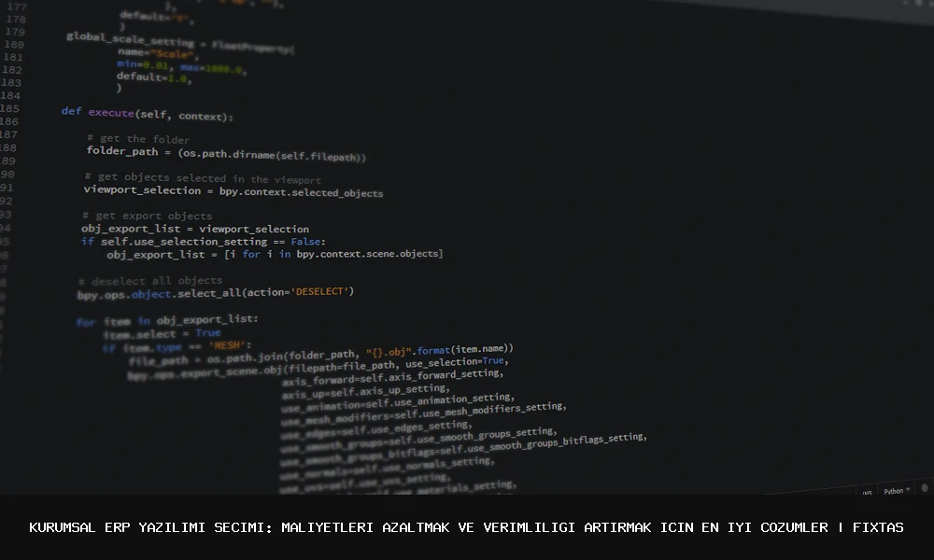Click the 'name="Scale",' line
Image resolution: width=934 pixels, height=560 pixels.
[x=158, y=53]
